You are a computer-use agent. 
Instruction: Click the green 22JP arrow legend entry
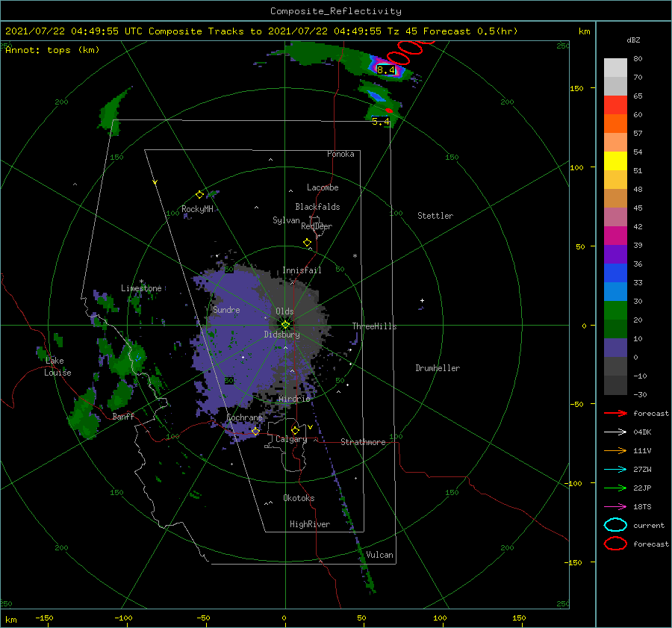(628, 488)
